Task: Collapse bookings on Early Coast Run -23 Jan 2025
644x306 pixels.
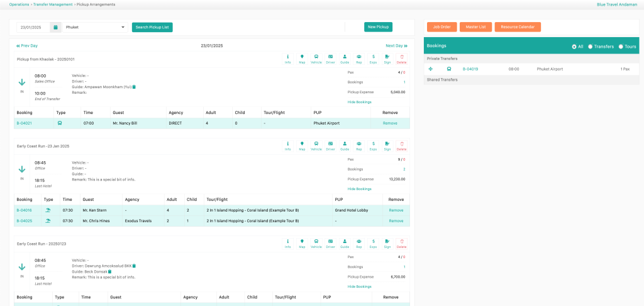Action: [x=359, y=189]
